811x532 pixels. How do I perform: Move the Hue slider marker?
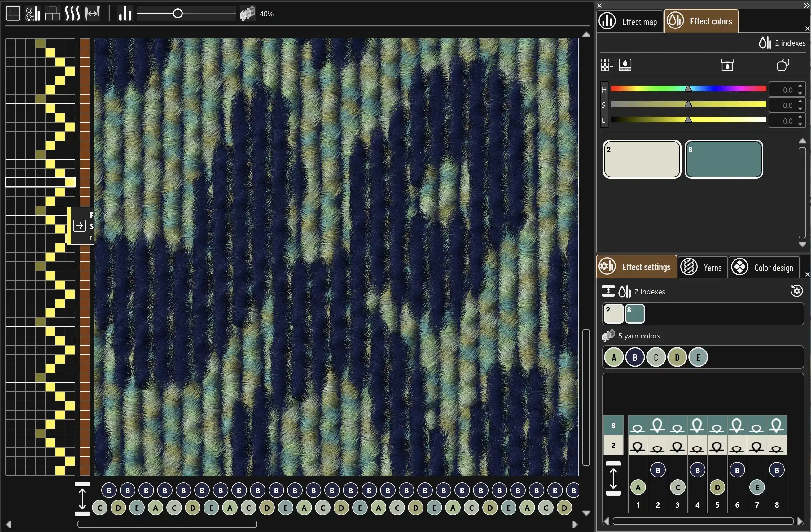click(688, 89)
